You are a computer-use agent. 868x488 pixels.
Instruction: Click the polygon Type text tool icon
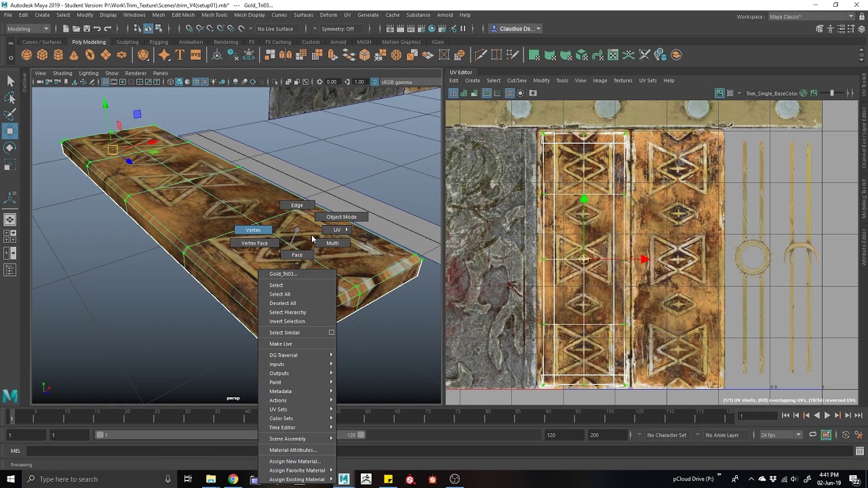(180, 55)
